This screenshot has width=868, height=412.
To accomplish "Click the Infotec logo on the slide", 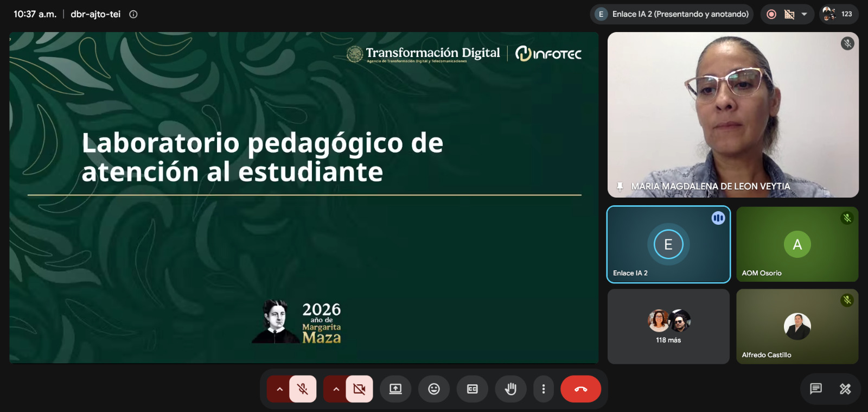I will pyautogui.click(x=548, y=53).
